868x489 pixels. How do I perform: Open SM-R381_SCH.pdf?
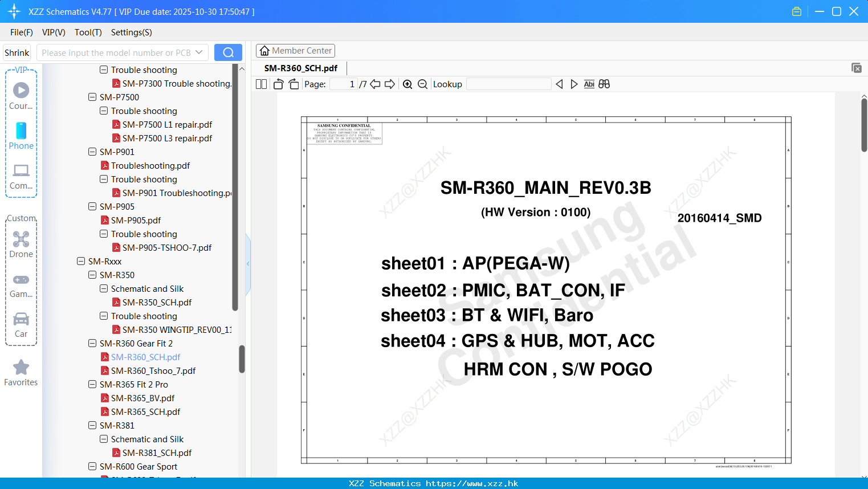point(157,453)
